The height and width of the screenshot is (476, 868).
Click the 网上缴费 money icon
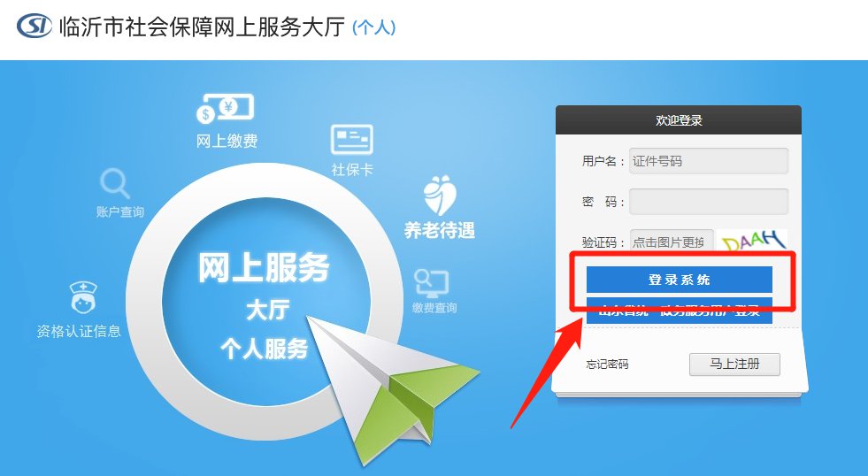coord(226,109)
